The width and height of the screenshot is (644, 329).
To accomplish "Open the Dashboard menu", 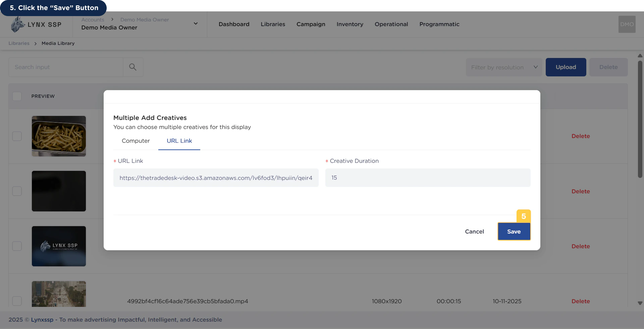I will point(234,24).
